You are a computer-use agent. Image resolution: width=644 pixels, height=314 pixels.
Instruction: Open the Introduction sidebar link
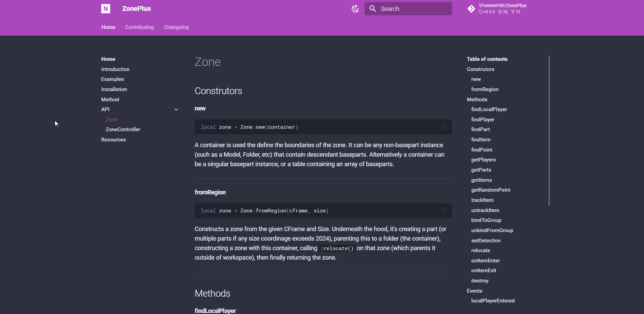(115, 69)
